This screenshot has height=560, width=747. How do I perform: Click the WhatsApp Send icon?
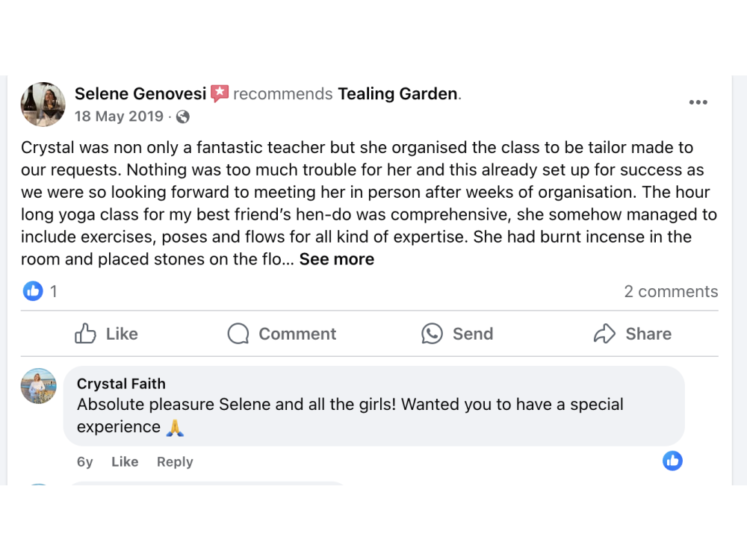tap(432, 334)
